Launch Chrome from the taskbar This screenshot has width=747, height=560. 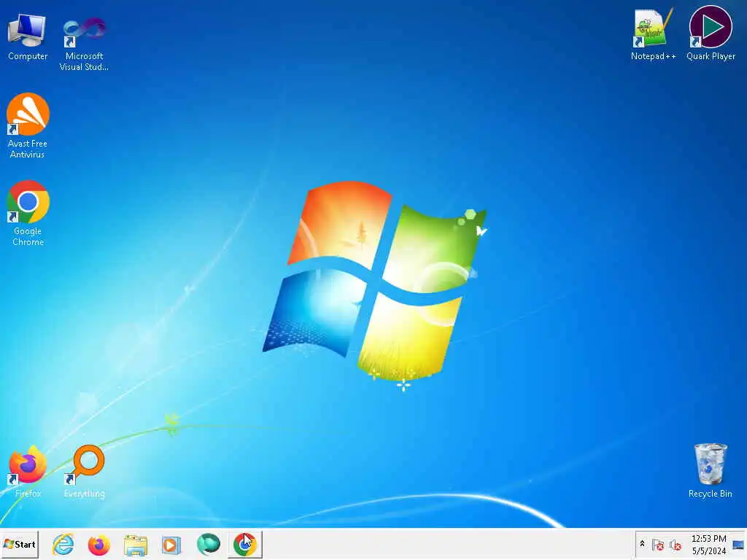(245, 544)
